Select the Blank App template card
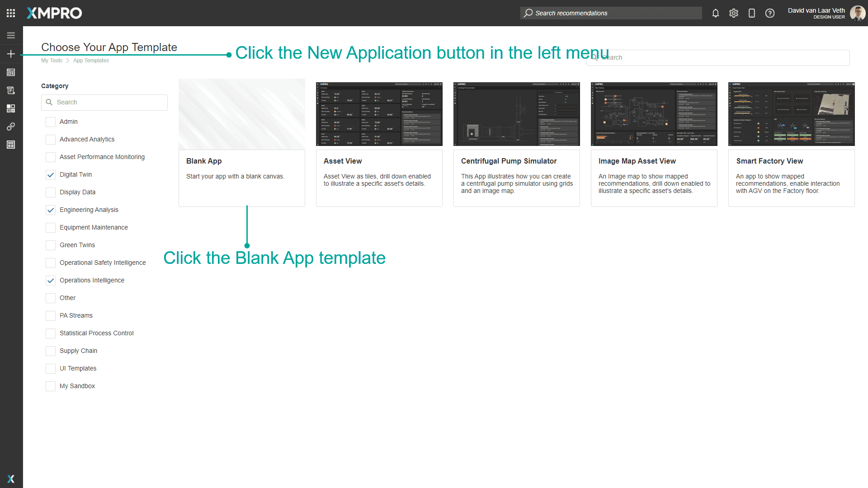Viewport: 868px width, 488px height. pyautogui.click(x=241, y=143)
